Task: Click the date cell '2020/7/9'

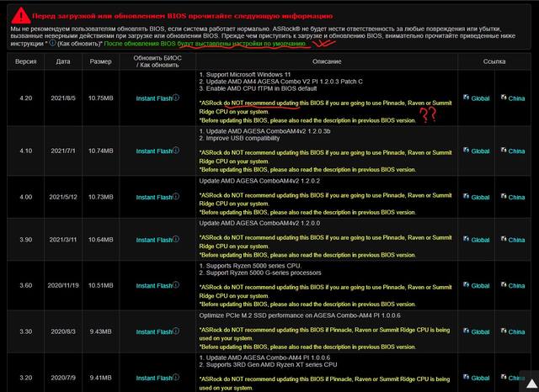Action: coord(63,378)
